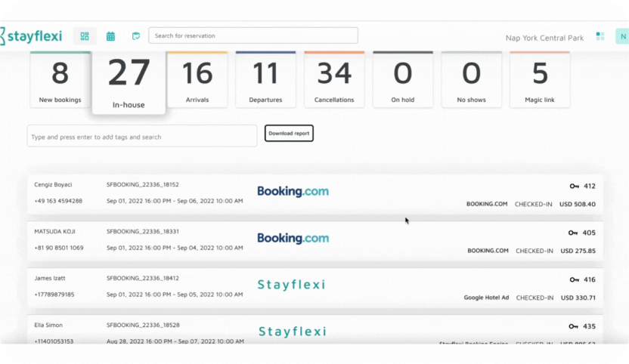
Task: Open the N user avatar menu
Action: pyautogui.click(x=623, y=36)
